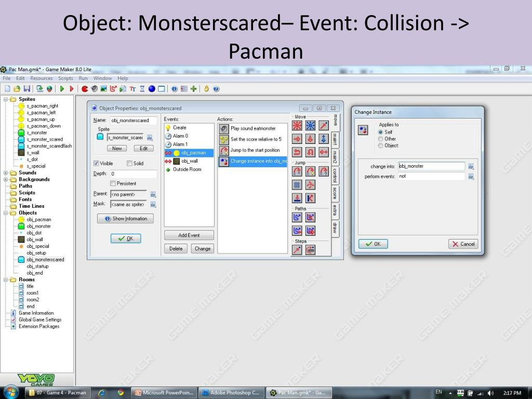The width and height of the screenshot is (532, 399).
Task: Select the Step Towards action icon
Action: 297,250
